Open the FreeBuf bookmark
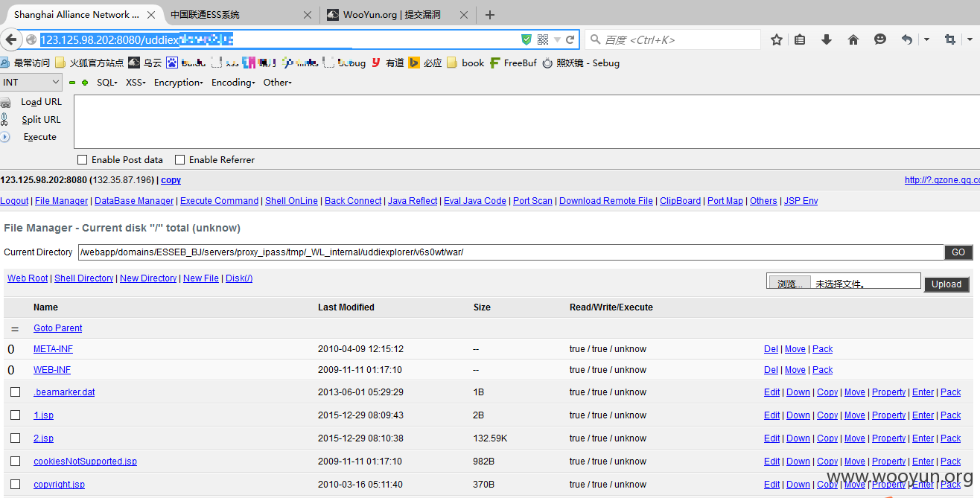This screenshot has width=980, height=498. (513, 63)
